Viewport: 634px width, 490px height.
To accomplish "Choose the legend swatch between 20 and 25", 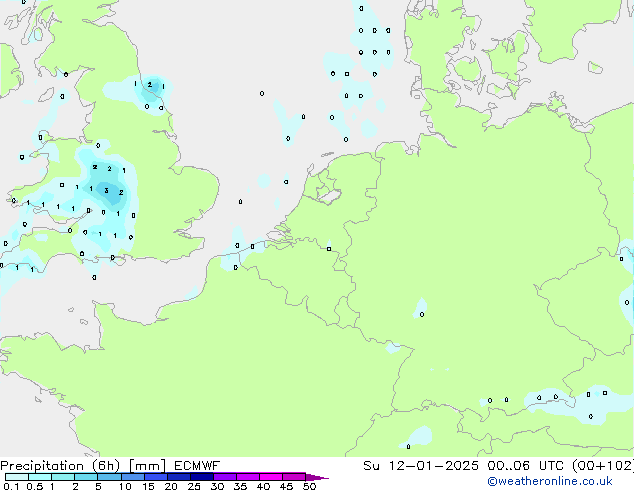I will [x=182, y=477].
